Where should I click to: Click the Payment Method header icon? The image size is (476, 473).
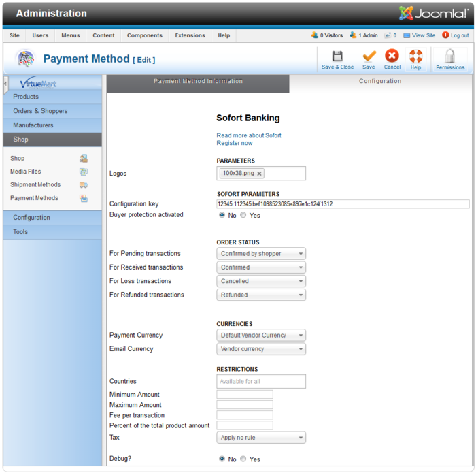(x=26, y=59)
